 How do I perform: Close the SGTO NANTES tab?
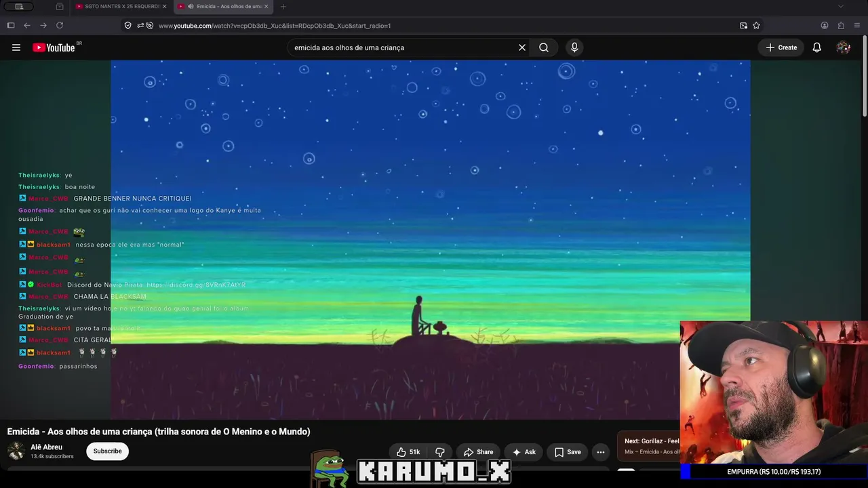(x=164, y=7)
